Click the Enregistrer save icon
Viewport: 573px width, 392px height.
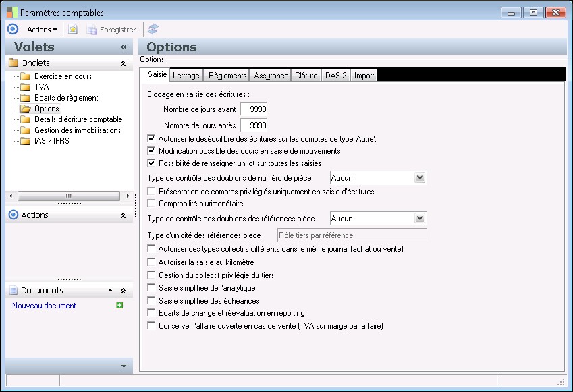92,30
